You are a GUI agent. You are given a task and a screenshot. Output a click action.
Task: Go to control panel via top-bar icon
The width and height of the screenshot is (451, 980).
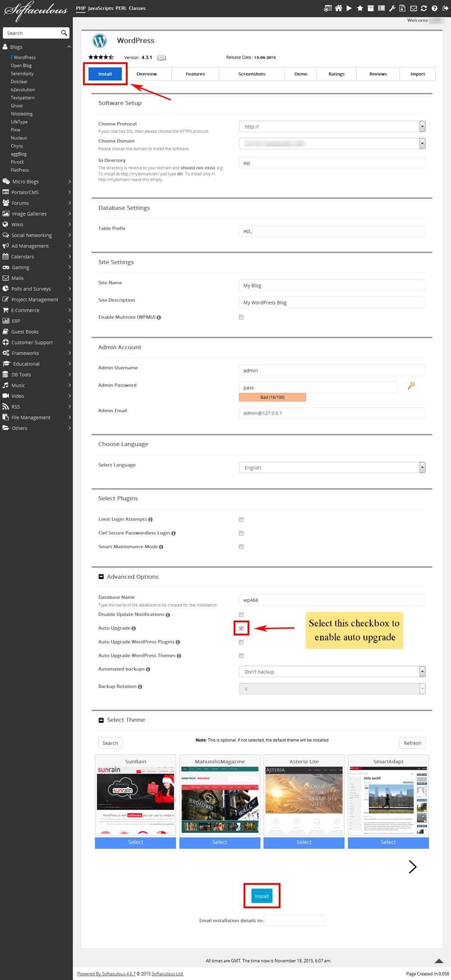pyautogui.click(x=328, y=8)
